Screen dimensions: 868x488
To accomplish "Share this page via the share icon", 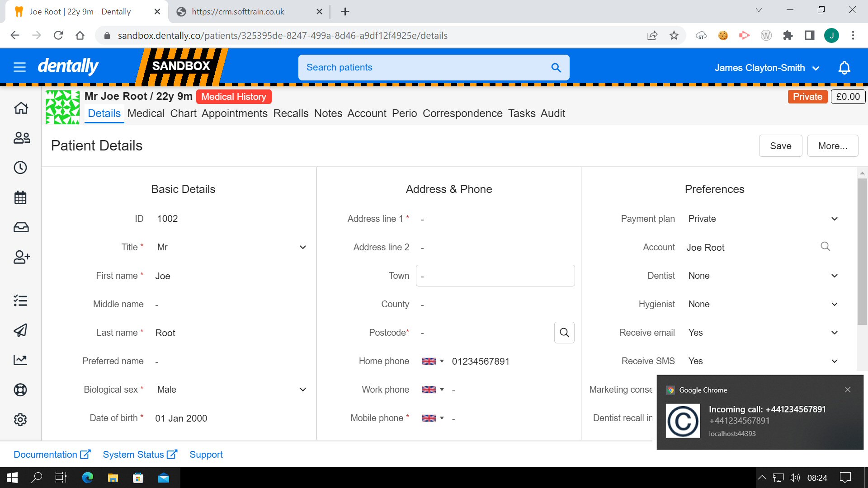I will pyautogui.click(x=652, y=35).
